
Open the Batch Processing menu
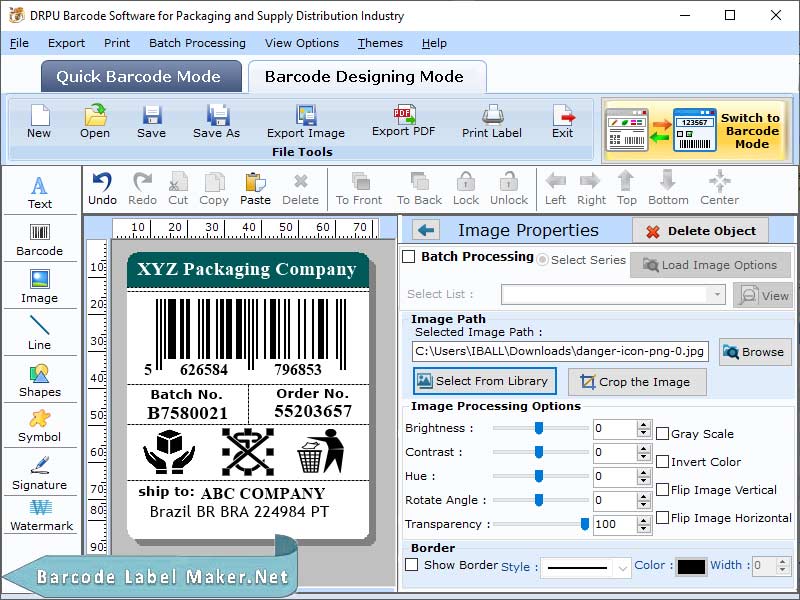198,43
